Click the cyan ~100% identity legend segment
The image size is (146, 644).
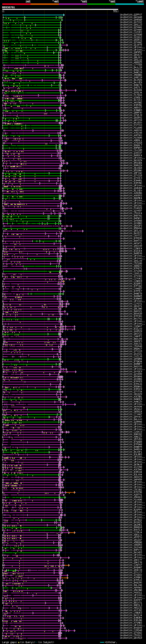(x=130, y=4)
